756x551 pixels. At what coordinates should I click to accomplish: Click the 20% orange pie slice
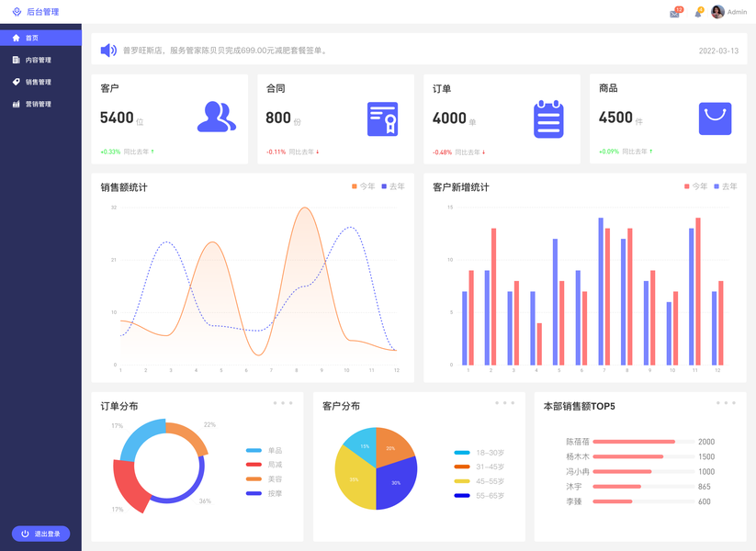(x=391, y=447)
